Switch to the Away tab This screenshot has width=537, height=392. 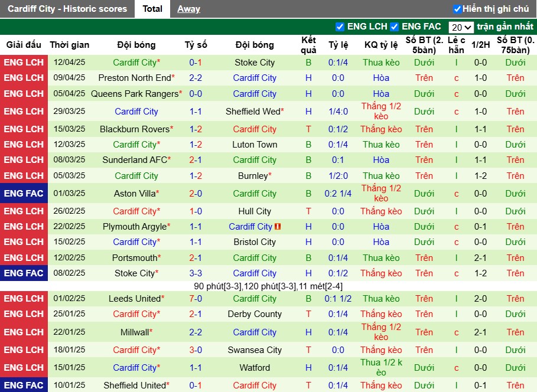point(188,9)
